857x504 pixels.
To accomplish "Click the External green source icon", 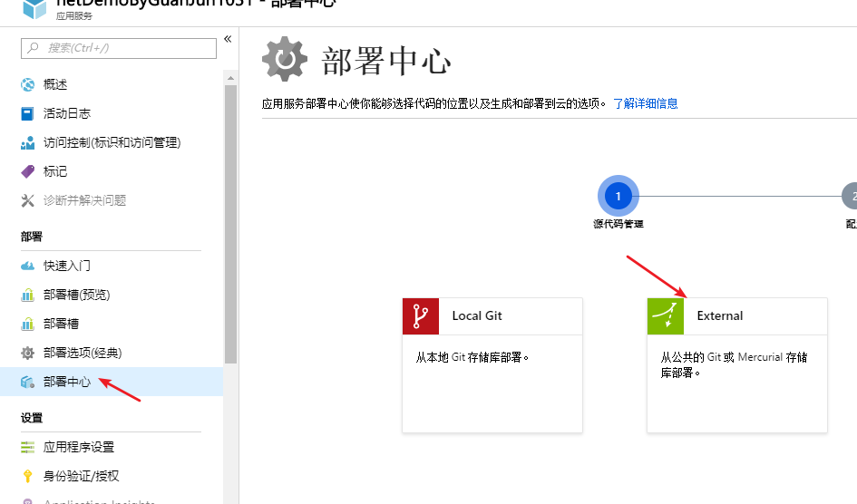I will 666,316.
